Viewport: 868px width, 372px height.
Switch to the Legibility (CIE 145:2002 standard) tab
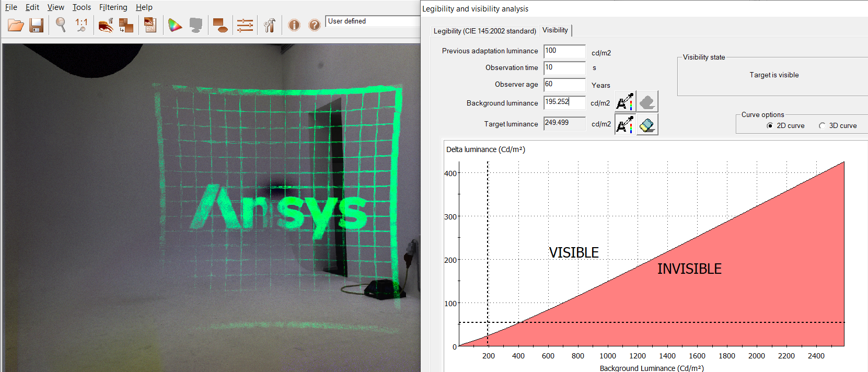point(485,31)
